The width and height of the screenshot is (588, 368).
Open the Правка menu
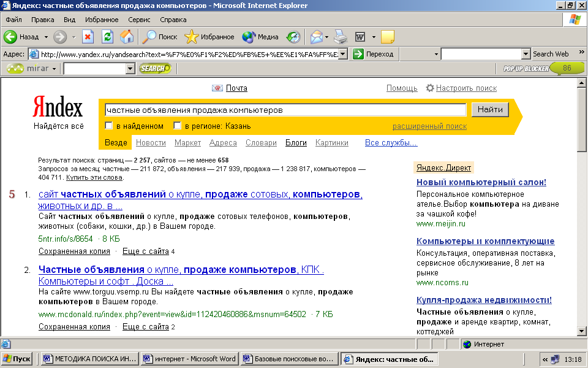pos(42,20)
